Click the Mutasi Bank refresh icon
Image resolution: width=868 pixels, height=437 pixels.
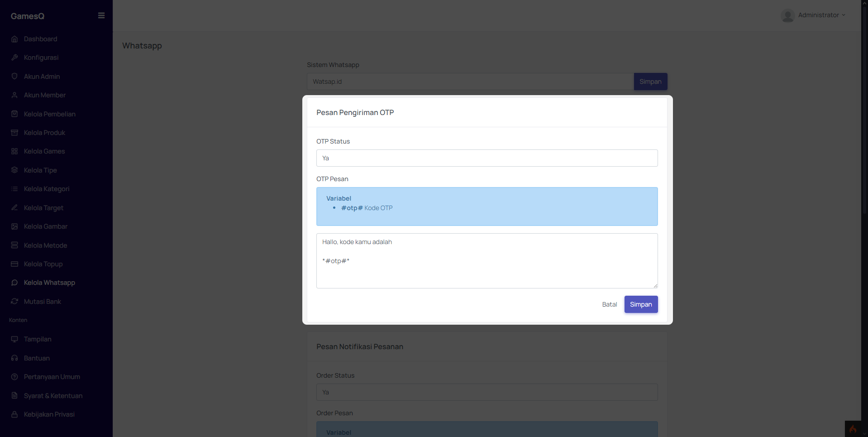tap(14, 302)
